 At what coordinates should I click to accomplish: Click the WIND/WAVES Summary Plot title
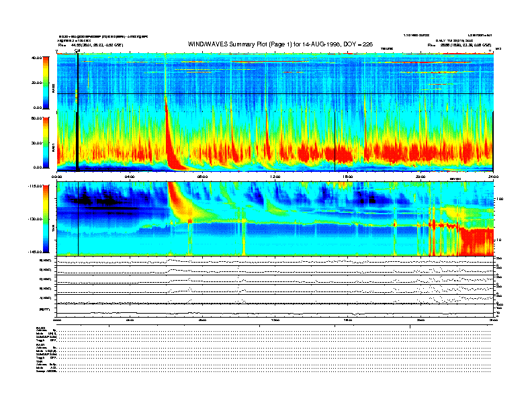[280, 44]
